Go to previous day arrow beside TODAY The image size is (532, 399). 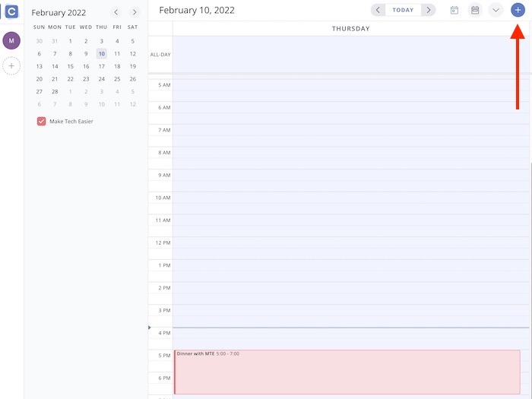coord(378,10)
